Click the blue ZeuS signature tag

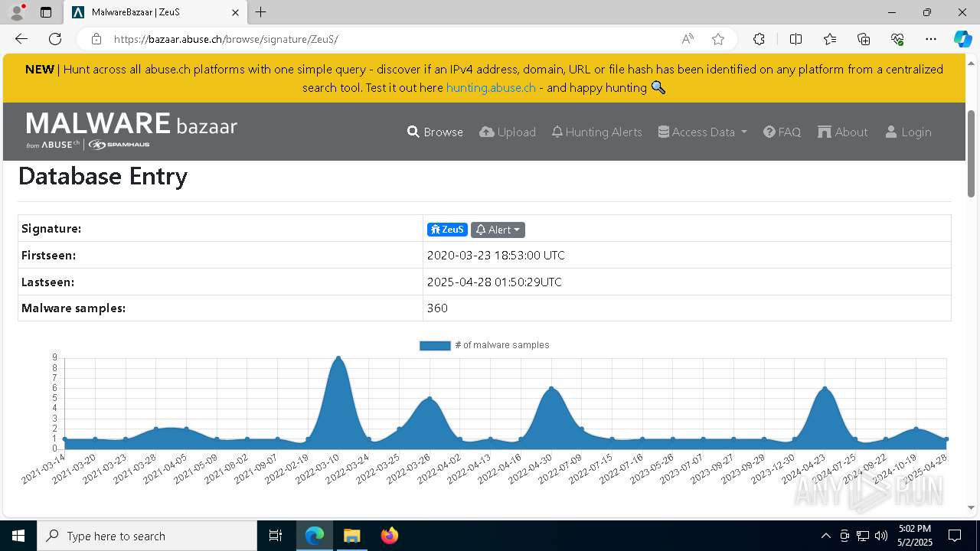[447, 230]
